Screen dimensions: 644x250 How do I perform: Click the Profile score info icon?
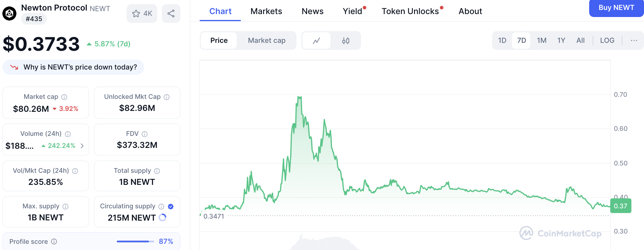[x=54, y=241]
